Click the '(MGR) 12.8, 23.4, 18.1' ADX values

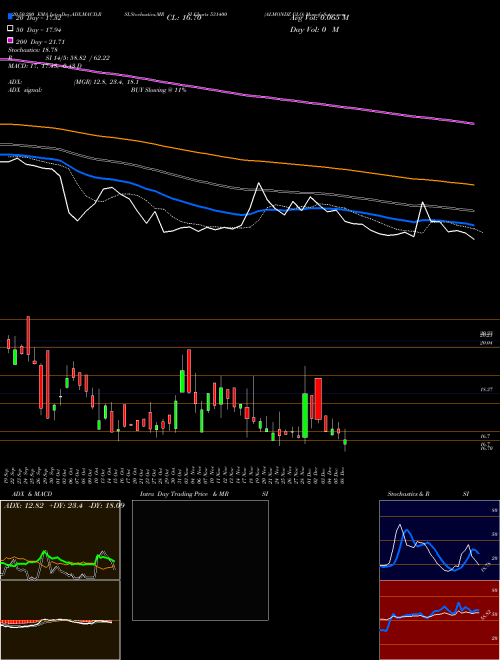tap(106, 82)
